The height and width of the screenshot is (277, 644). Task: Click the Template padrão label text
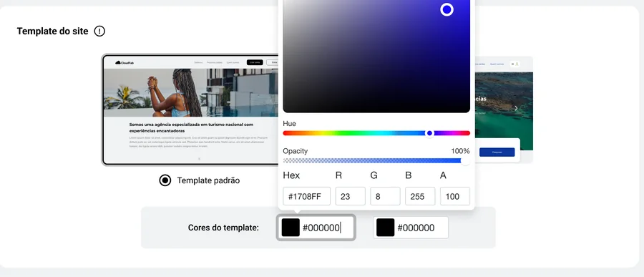click(208, 180)
